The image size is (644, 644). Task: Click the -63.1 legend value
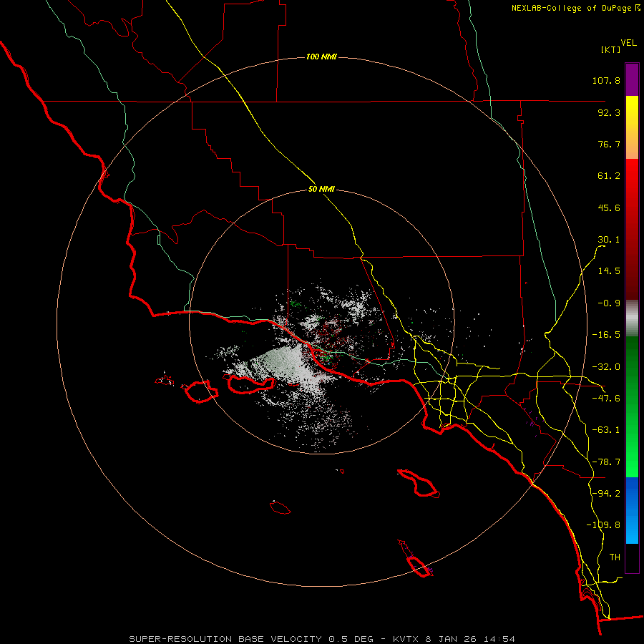[x=606, y=430]
